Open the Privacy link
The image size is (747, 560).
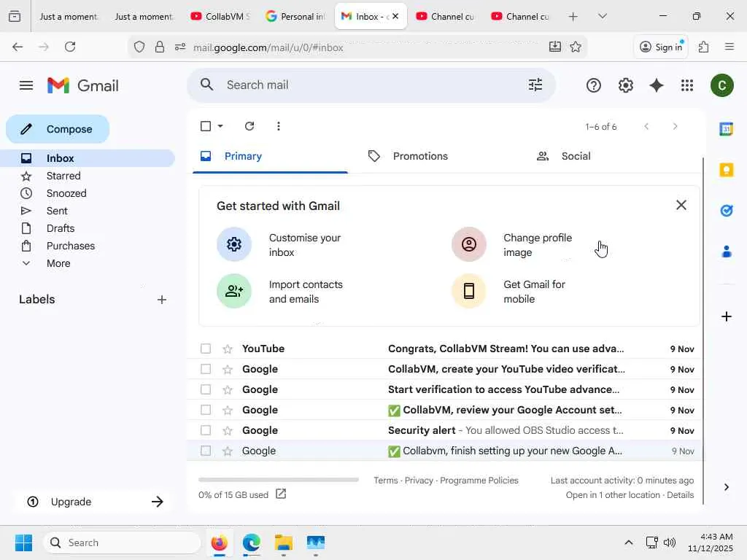pos(419,481)
